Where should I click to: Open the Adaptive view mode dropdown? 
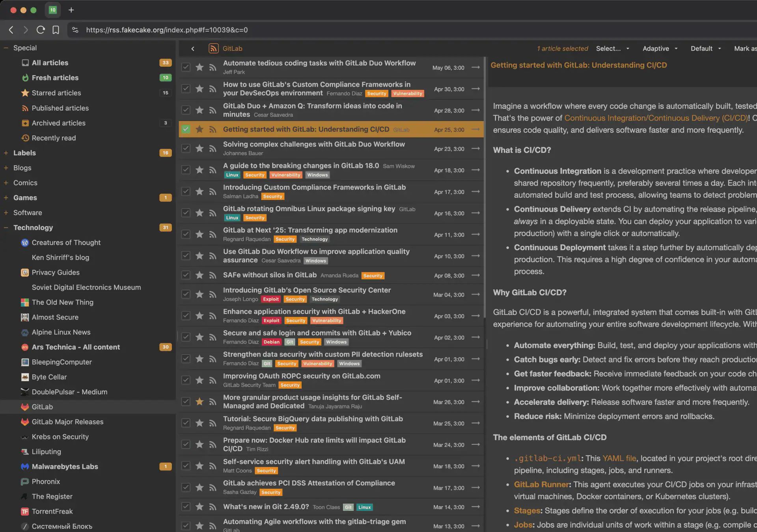(660, 48)
